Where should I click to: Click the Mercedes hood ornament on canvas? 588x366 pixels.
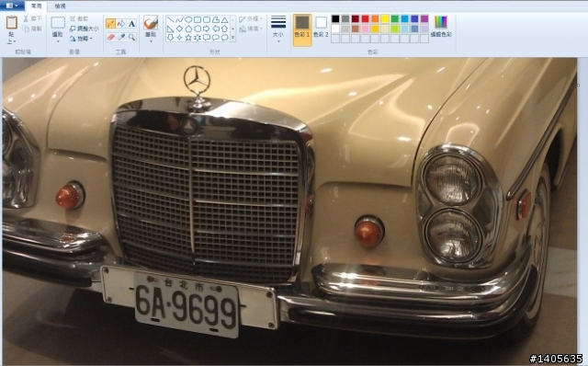pyautogui.click(x=198, y=87)
